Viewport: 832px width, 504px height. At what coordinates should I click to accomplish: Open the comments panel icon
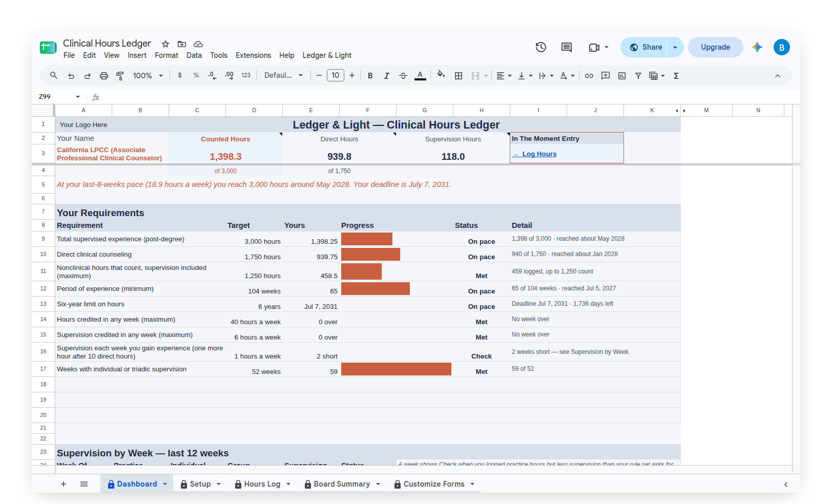pos(566,47)
